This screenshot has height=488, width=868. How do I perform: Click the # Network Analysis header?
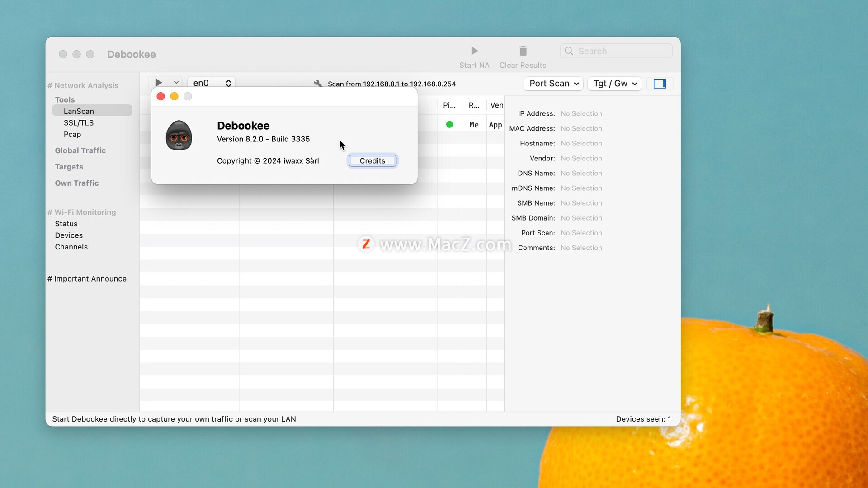(x=83, y=85)
